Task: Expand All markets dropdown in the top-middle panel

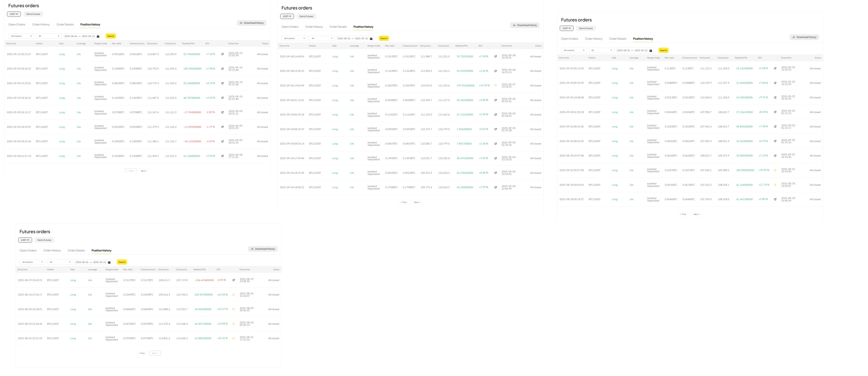Action: (294, 38)
